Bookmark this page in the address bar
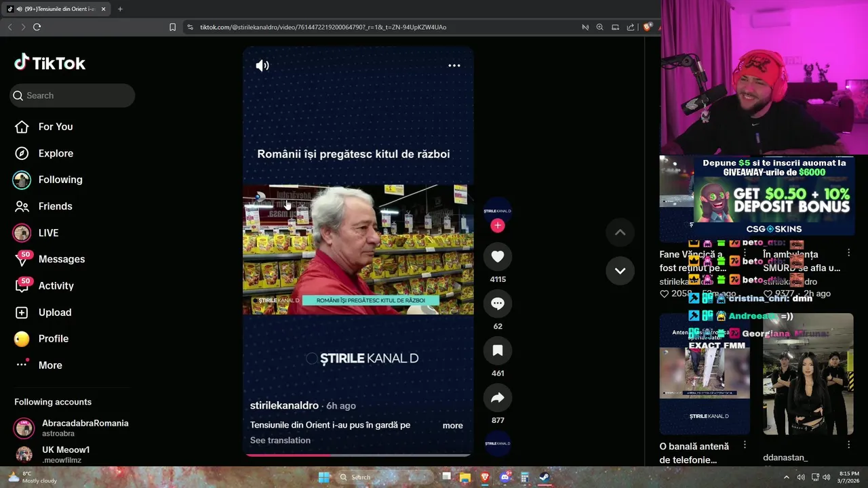Screen dimensions: 868x488 pos(172,27)
